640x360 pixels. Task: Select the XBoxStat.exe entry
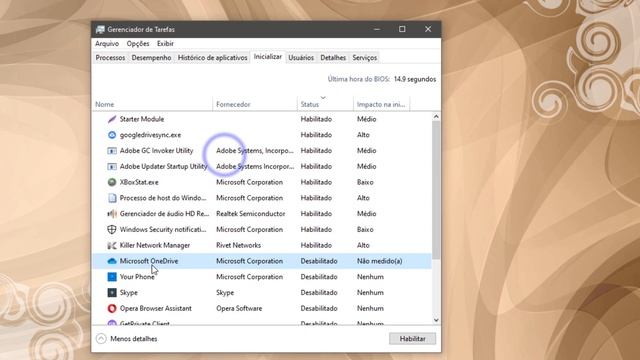(x=139, y=182)
